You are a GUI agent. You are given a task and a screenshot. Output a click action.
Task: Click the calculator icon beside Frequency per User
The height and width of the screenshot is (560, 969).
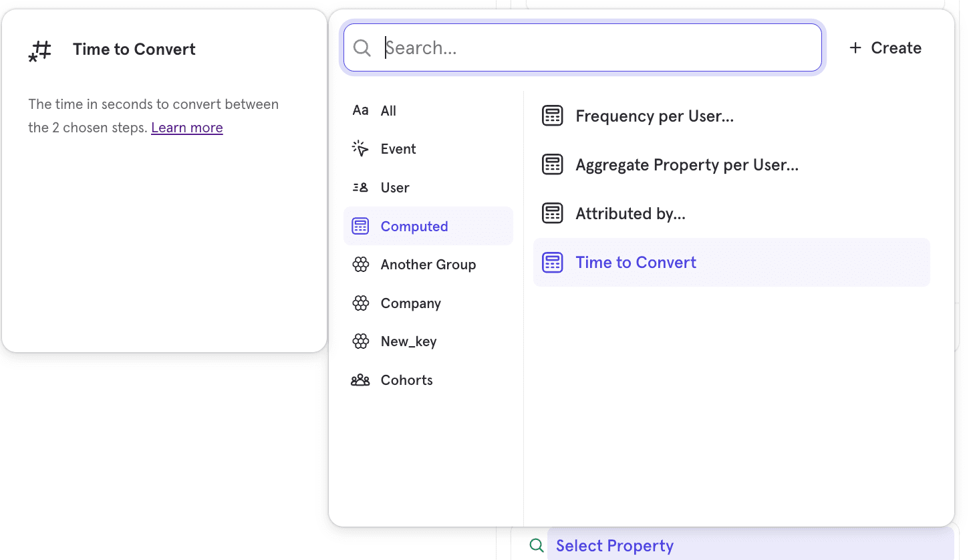pos(552,116)
